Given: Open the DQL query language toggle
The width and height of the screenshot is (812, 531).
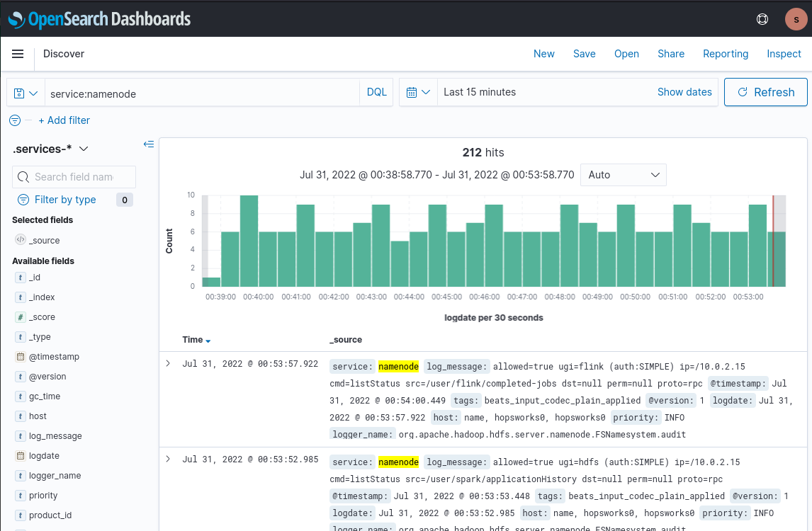Looking at the screenshot, I should point(376,91).
